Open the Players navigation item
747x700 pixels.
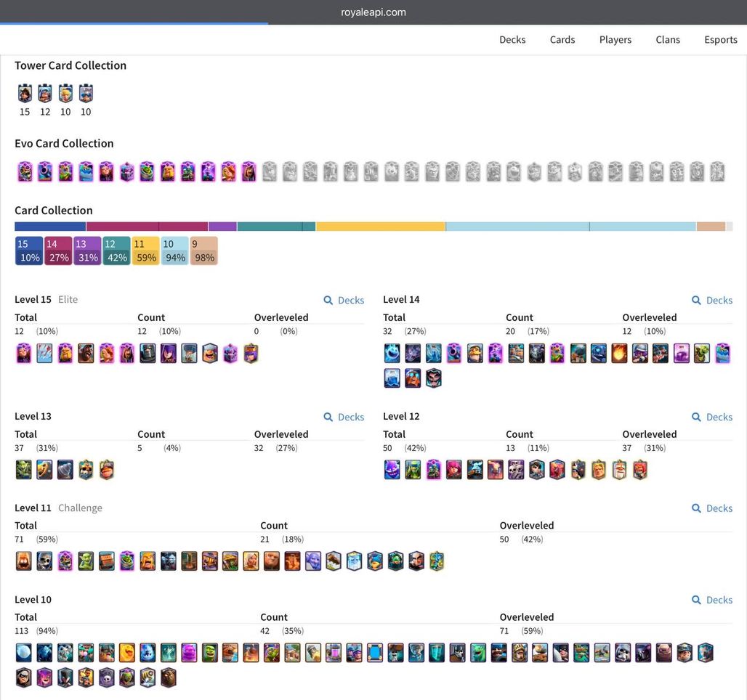click(x=615, y=39)
